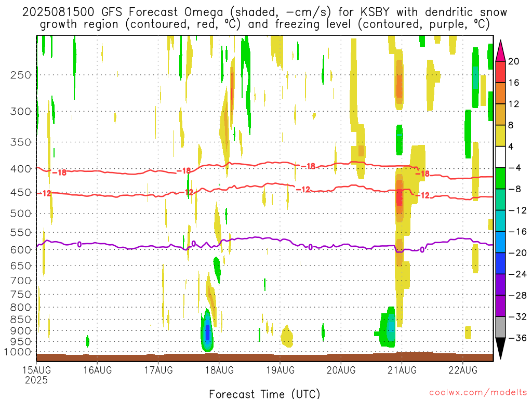The width and height of the screenshot is (532, 399).
Task: Click the yellow color scale segment between 4 and 8
Action: (500, 136)
